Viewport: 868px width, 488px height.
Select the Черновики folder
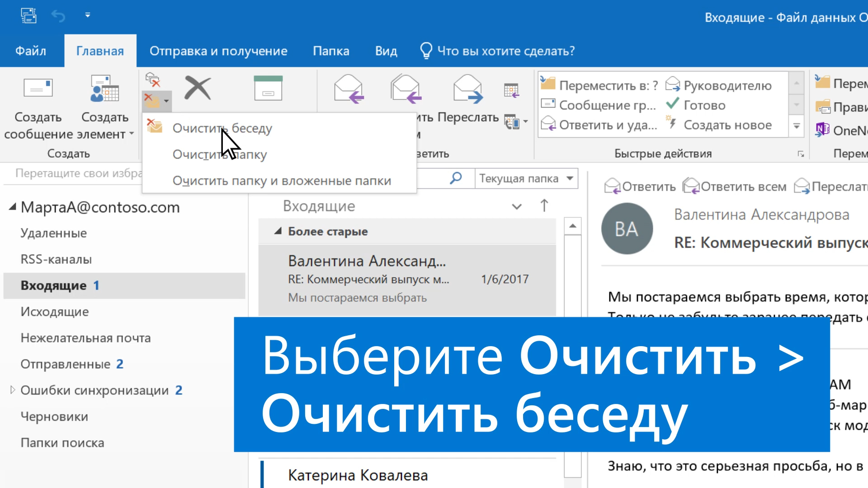tap(54, 417)
